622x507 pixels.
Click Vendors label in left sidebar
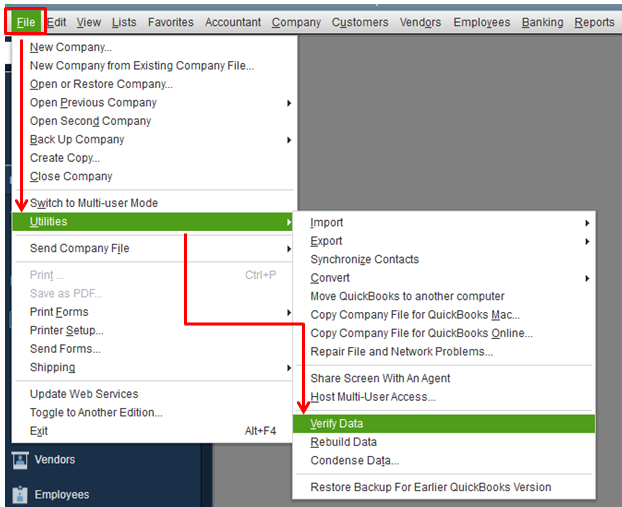click(55, 459)
